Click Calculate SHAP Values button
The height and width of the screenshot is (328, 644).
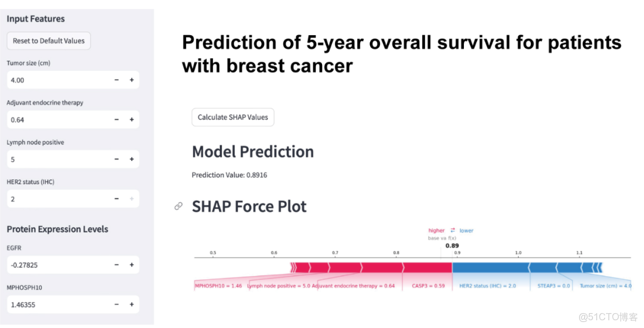point(233,117)
